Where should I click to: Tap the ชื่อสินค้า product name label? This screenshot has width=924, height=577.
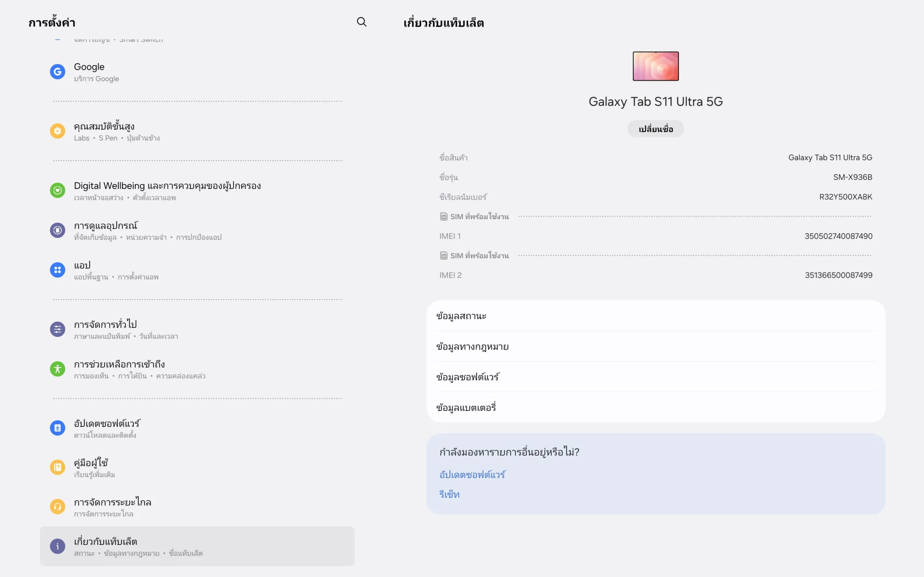453,157
